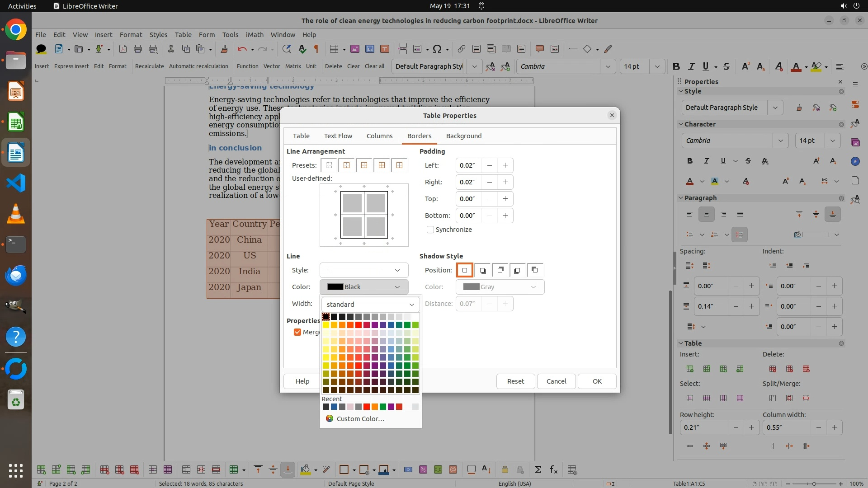Screen dimensions: 868x488
Task: Toggle the Merge adjacent line styles checkbox
Action: (297, 332)
